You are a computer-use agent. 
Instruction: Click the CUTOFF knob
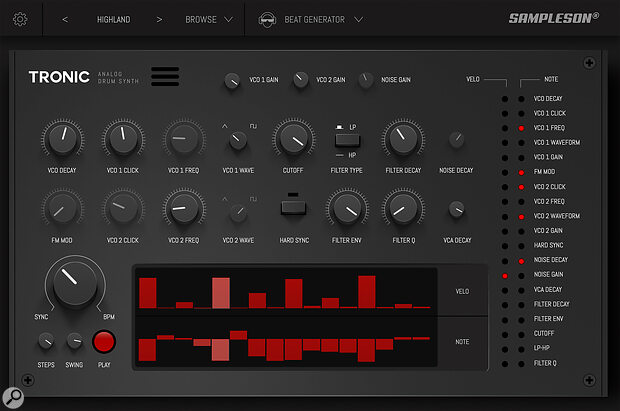pyautogui.click(x=293, y=139)
